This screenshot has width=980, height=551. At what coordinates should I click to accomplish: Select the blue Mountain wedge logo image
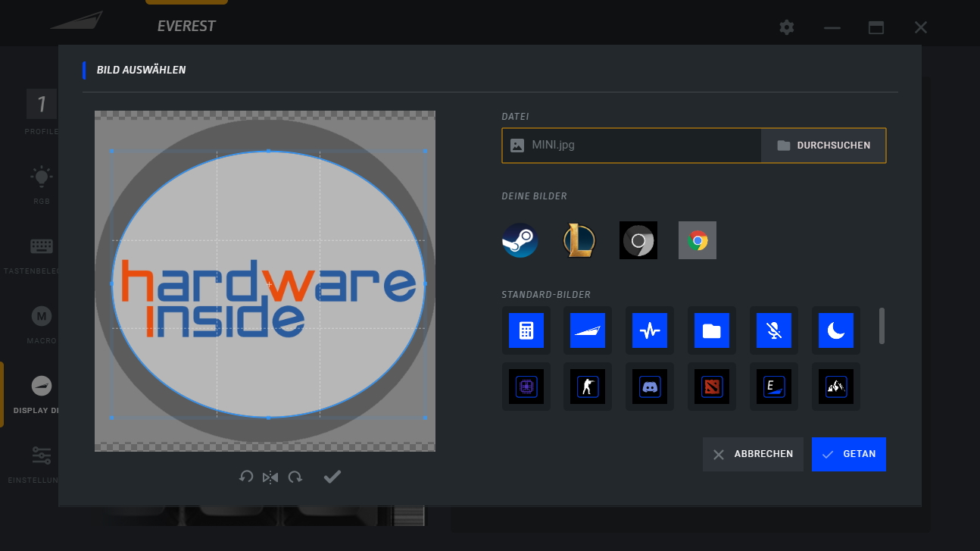588,330
